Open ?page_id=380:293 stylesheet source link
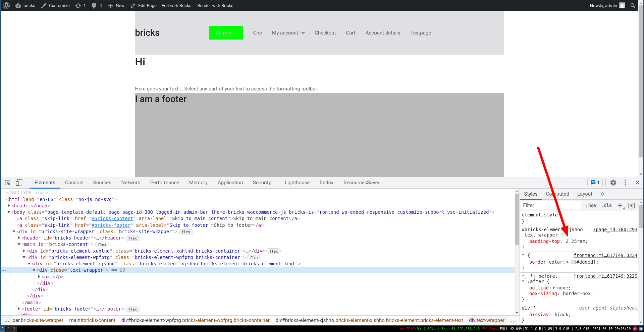 pos(615,229)
